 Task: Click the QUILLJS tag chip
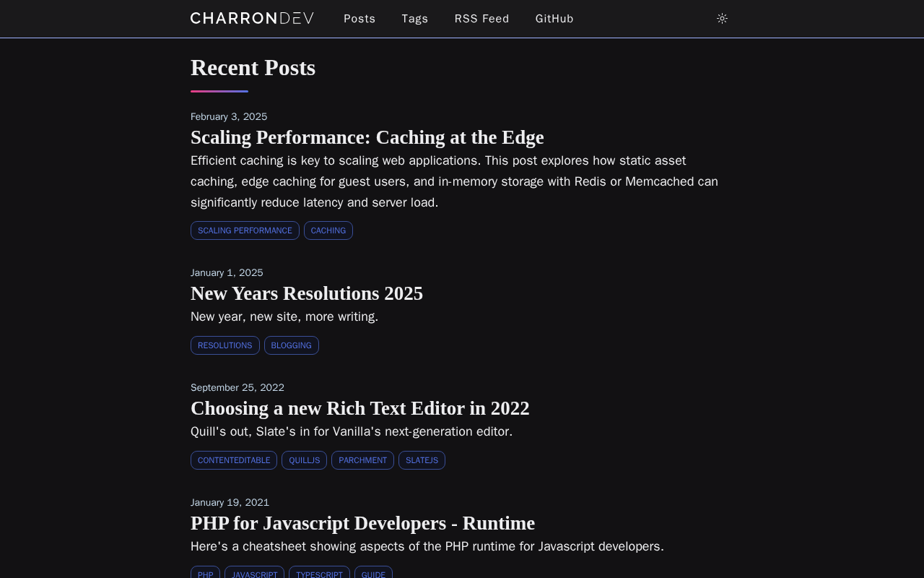pos(304,460)
